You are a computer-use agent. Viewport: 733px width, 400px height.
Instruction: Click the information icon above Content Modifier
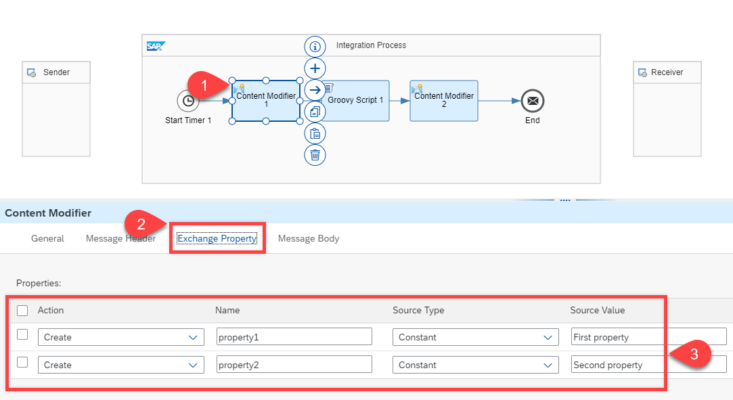click(315, 46)
